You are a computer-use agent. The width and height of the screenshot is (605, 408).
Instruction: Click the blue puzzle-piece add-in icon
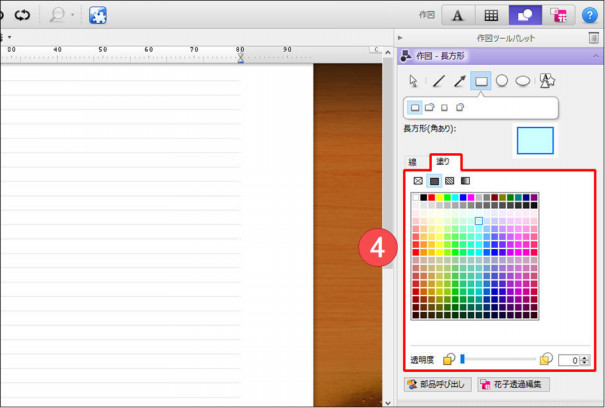click(98, 15)
